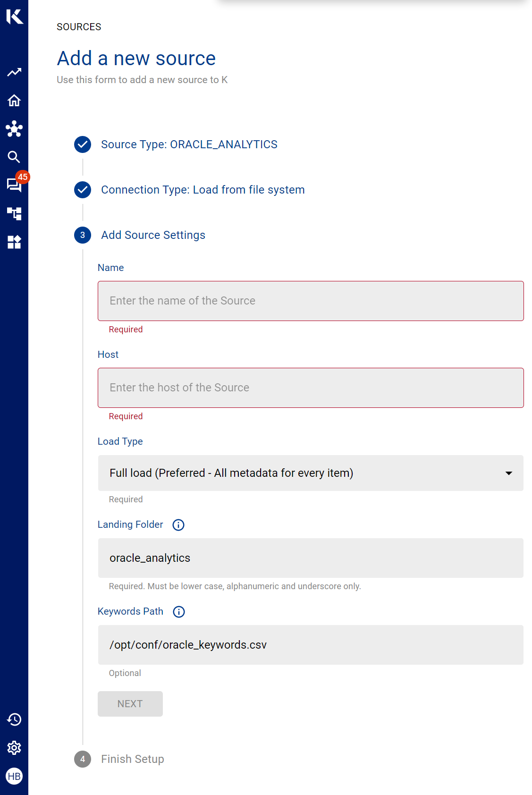The height and width of the screenshot is (795, 532).
Task: Return to Source Type step
Action: (189, 144)
